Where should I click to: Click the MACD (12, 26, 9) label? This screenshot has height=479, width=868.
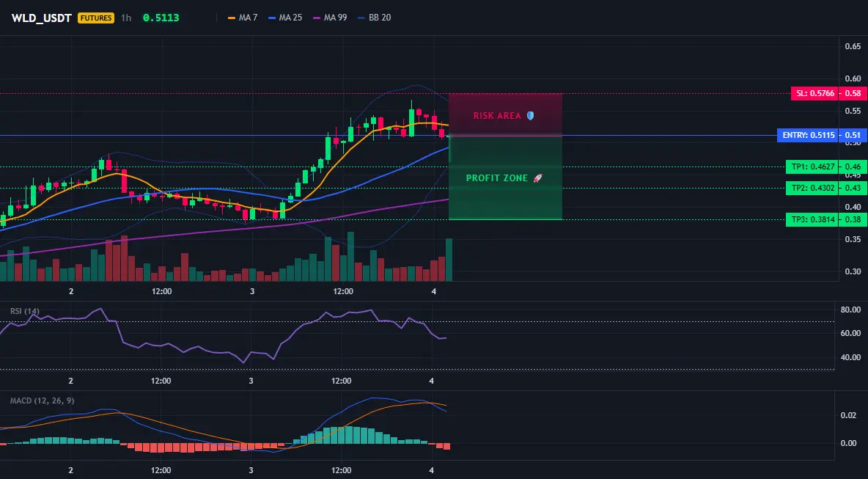pyautogui.click(x=42, y=401)
